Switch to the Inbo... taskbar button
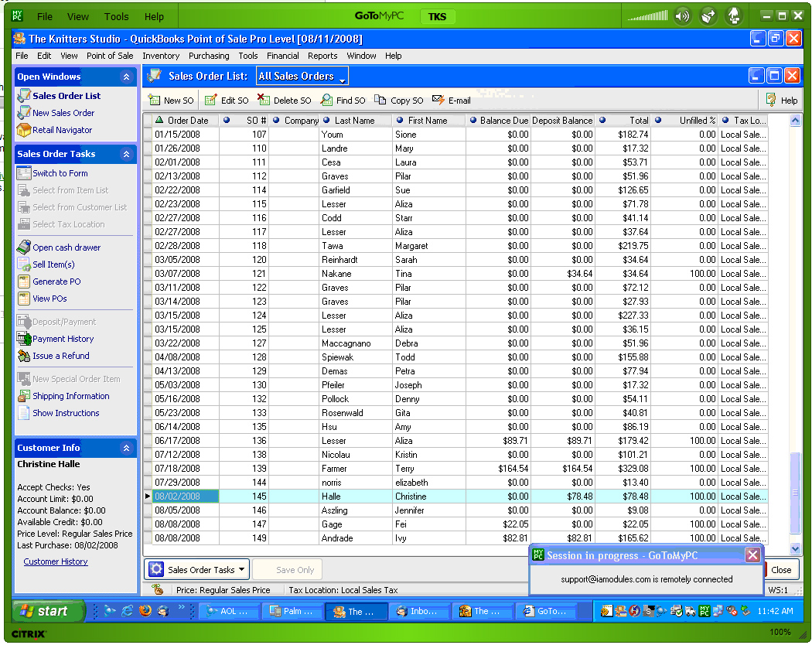 pos(418,611)
